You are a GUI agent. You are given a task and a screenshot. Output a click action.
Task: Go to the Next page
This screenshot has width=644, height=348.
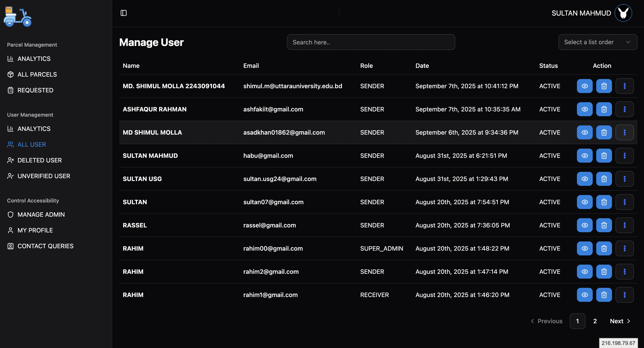(x=620, y=321)
